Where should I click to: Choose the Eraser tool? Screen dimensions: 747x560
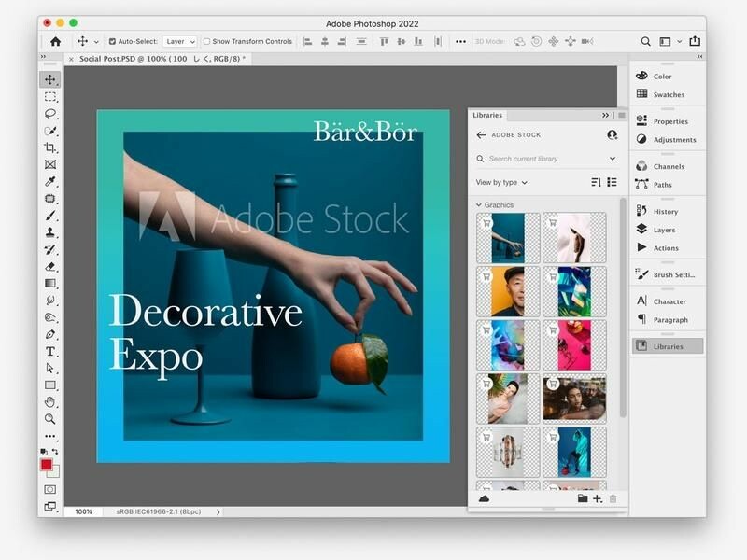coord(50,266)
